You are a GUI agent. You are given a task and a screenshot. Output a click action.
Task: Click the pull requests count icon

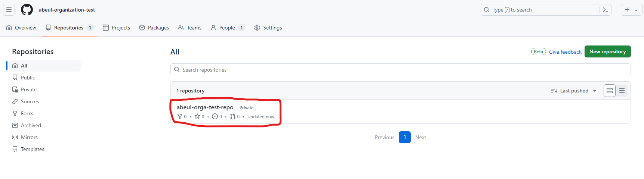point(233,116)
